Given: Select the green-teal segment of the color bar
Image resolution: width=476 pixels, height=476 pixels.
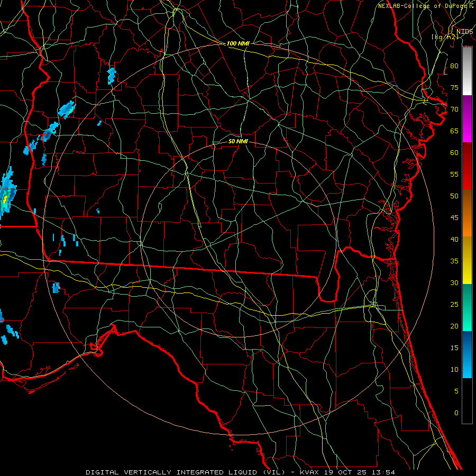Looking at the screenshot, I should [x=467, y=307].
